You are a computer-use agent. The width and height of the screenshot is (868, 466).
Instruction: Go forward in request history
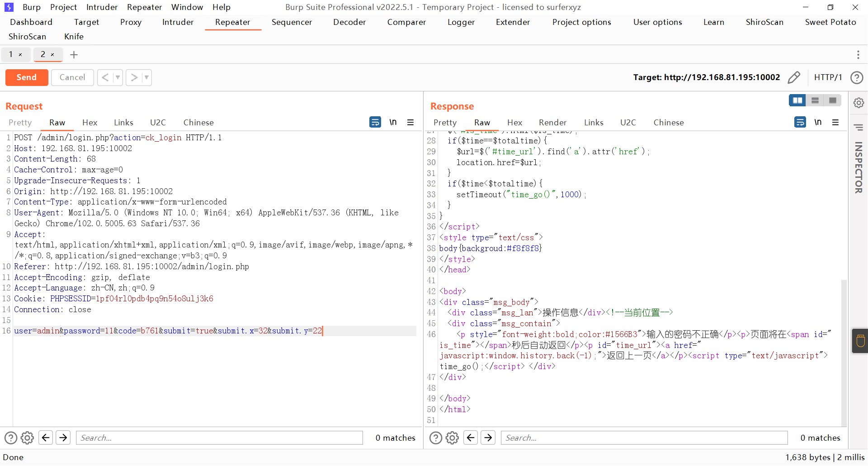pyautogui.click(x=134, y=77)
